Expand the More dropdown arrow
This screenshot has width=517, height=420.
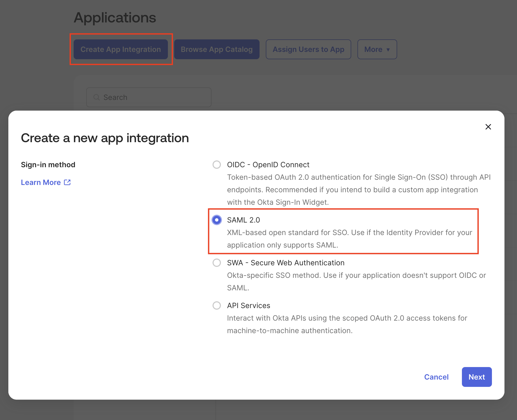(x=388, y=50)
